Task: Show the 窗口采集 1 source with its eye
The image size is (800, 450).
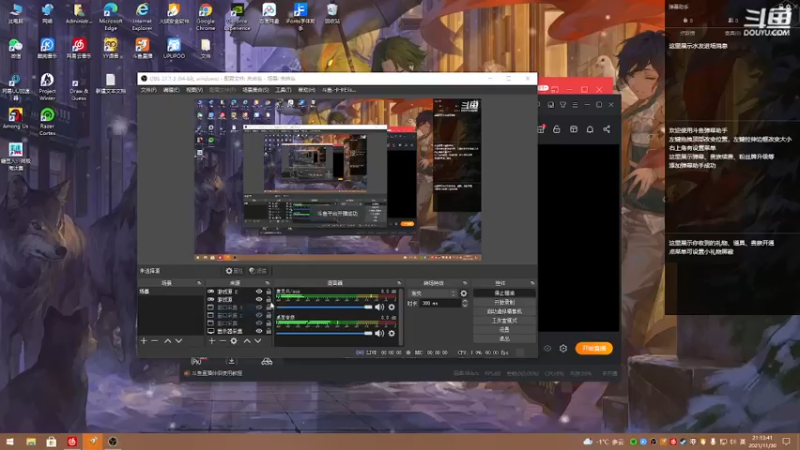Action: (x=259, y=308)
